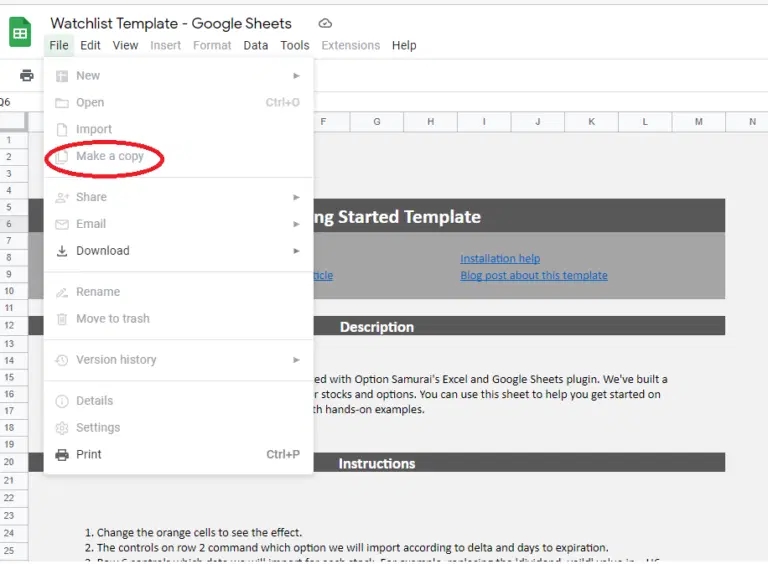Click the Google Sheets logo icon
The height and width of the screenshot is (564, 768).
[20, 32]
